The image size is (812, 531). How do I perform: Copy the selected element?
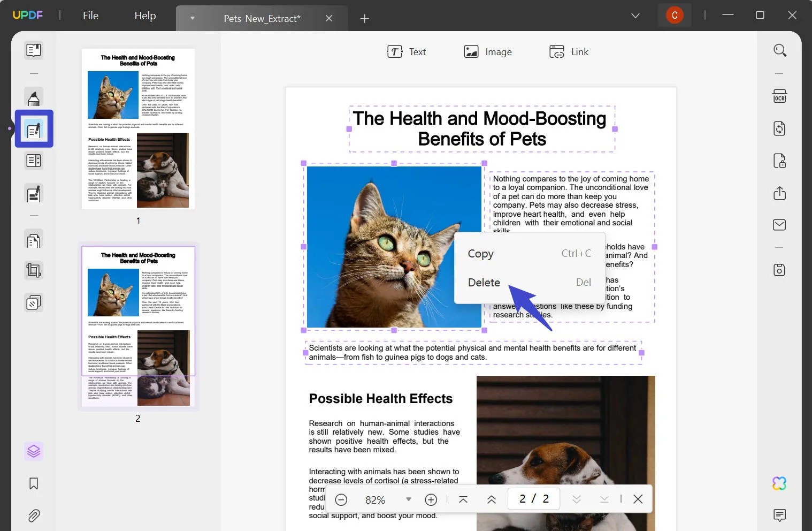[x=480, y=253]
